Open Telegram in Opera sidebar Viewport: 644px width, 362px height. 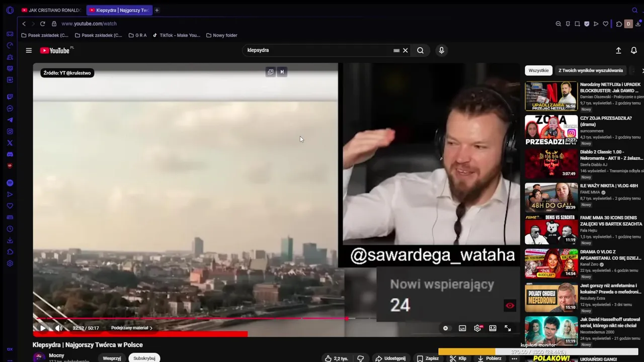coord(10,120)
